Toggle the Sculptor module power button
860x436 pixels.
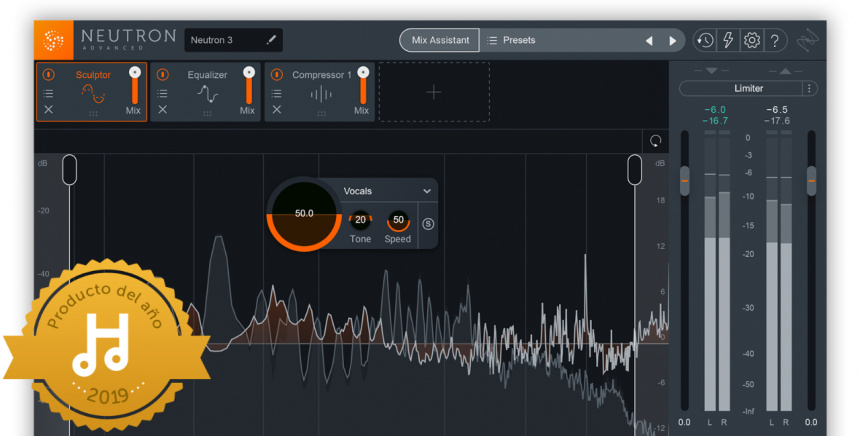point(48,74)
